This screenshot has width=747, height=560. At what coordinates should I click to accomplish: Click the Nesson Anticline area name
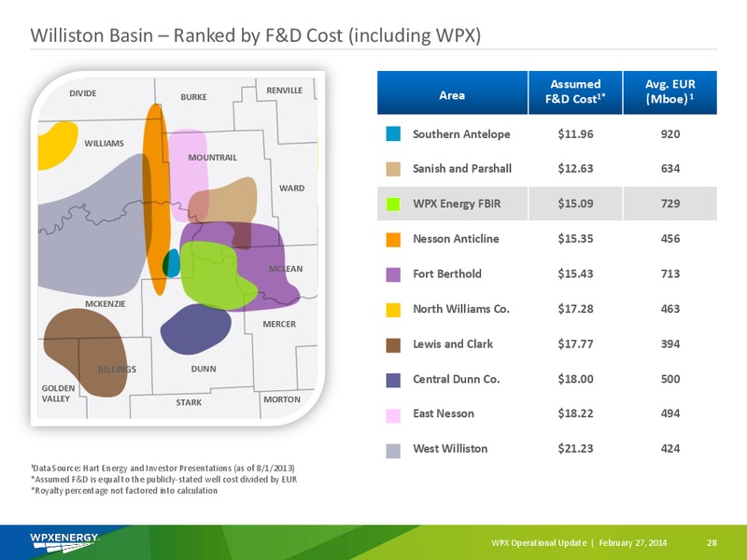456,239
